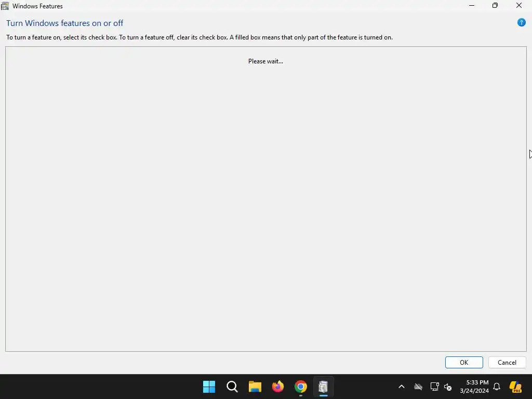
Task: Open the OneDrive cloud tray icon
Action: [418, 387]
